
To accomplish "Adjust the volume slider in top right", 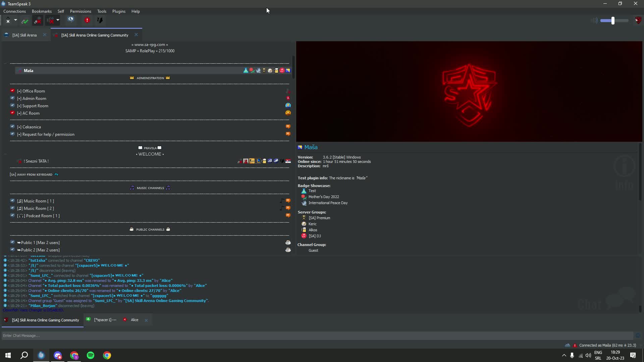I will pyautogui.click(x=613, y=21).
